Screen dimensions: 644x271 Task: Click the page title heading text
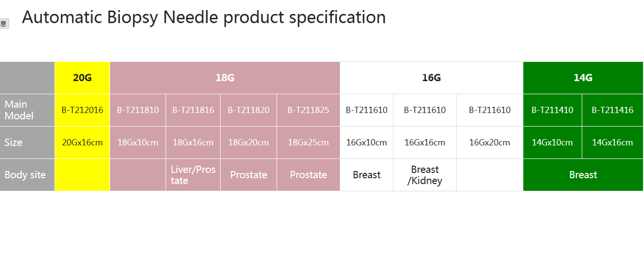(204, 17)
